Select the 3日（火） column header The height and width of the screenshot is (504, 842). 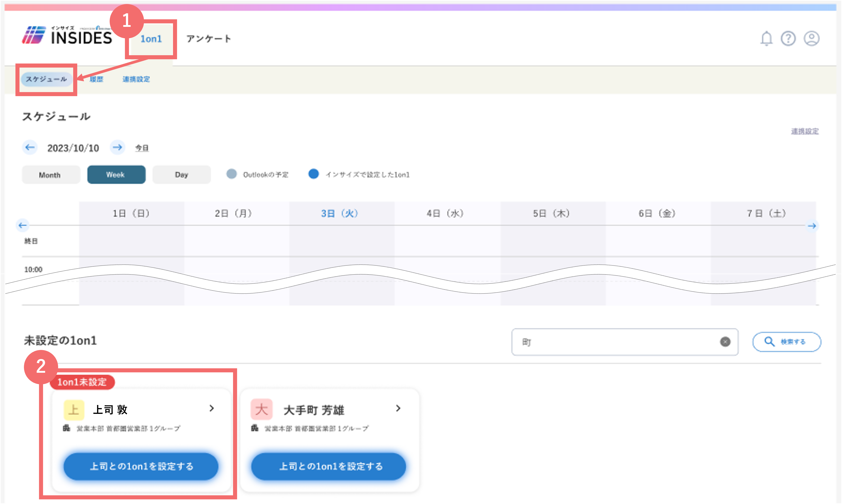[x=342, y=213]
